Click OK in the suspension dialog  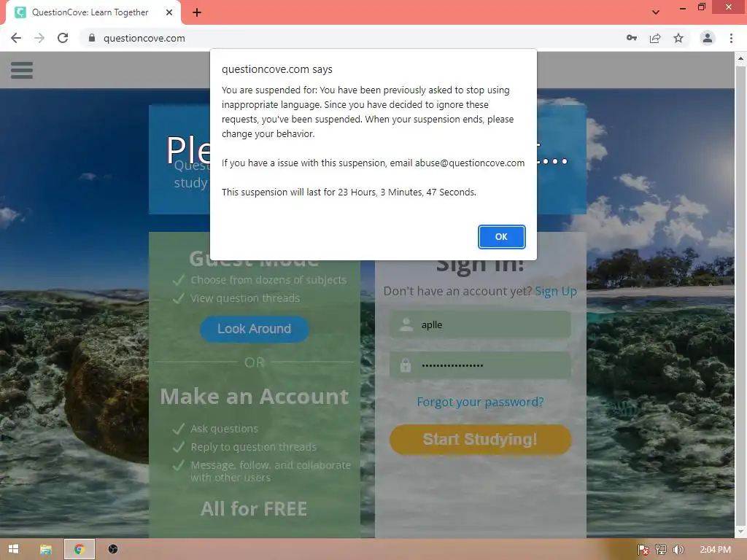pos(501,237)
